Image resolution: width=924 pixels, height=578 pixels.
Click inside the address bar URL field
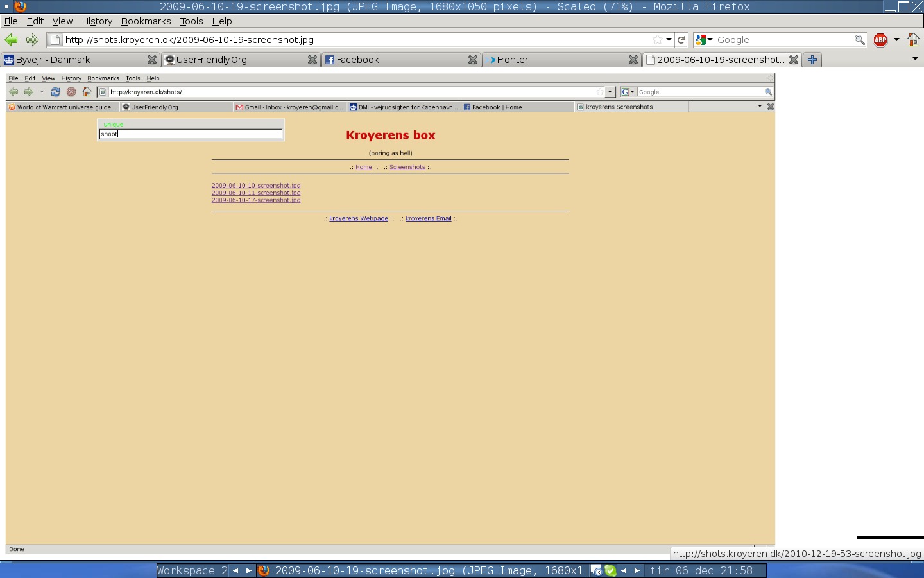353,40
